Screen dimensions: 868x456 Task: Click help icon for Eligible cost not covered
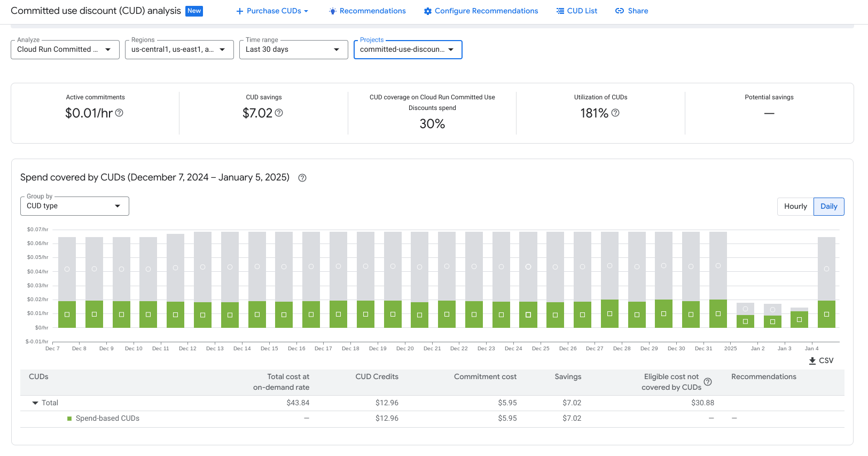click(708, 382)
